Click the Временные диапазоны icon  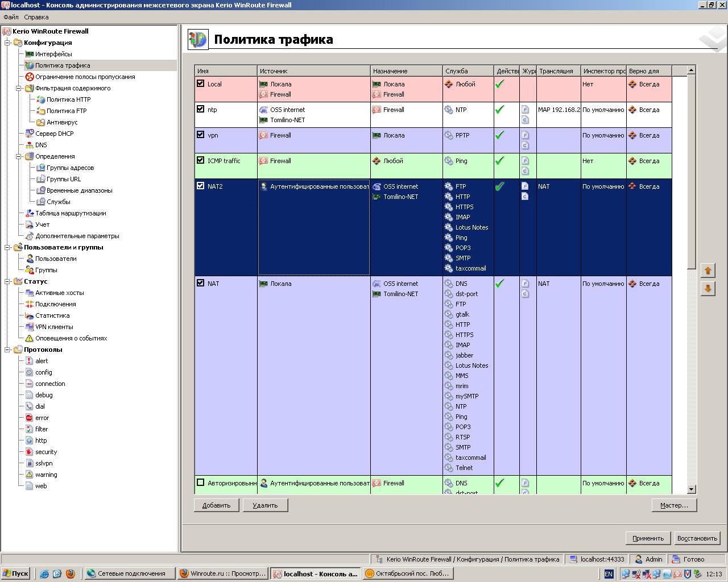(41, 190)
